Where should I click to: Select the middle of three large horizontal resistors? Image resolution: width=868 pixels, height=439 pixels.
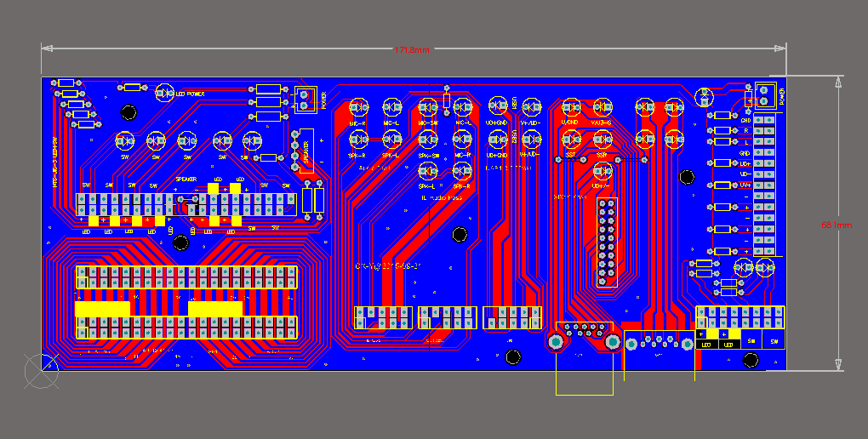268,102
